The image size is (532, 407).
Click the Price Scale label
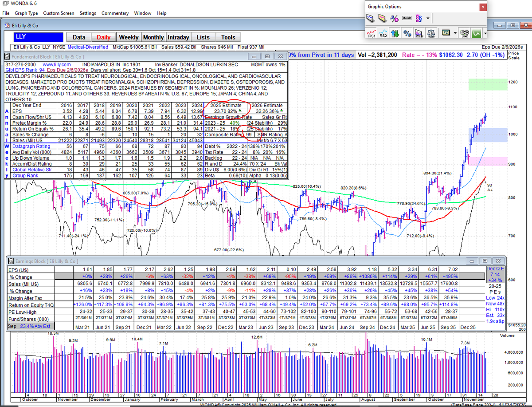click(x=514, y=55)
